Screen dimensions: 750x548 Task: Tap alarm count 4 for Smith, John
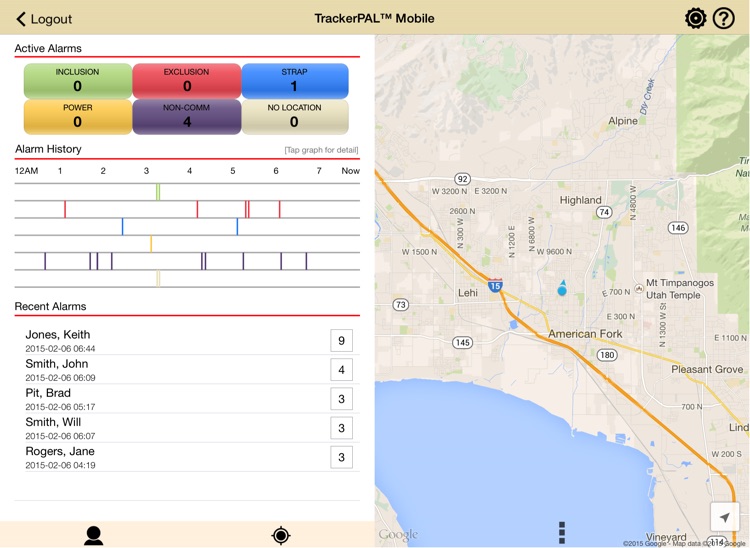[342, 370]
